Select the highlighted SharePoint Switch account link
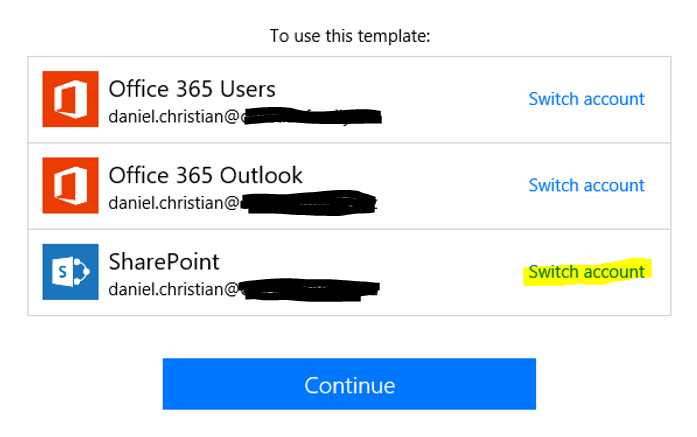 pos(586,272)
